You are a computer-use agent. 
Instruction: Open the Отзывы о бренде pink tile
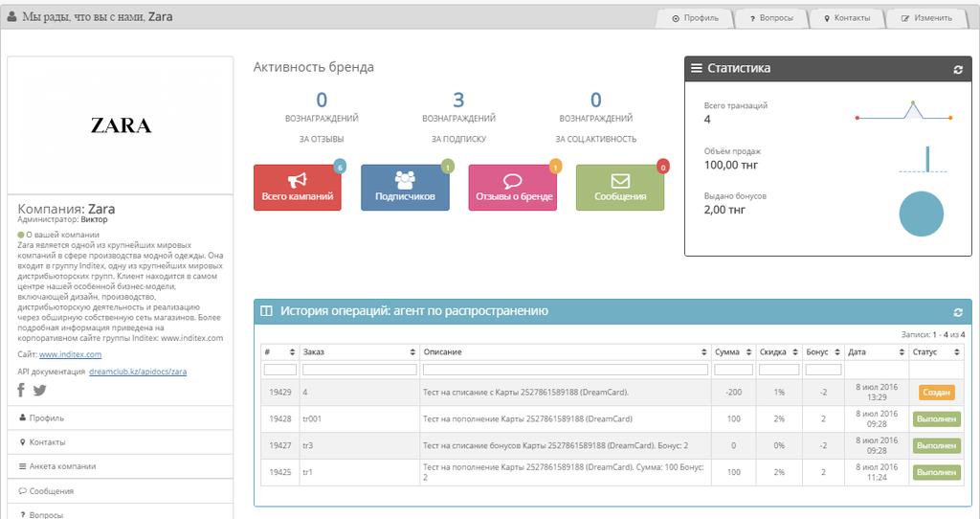tap(513, 188)
